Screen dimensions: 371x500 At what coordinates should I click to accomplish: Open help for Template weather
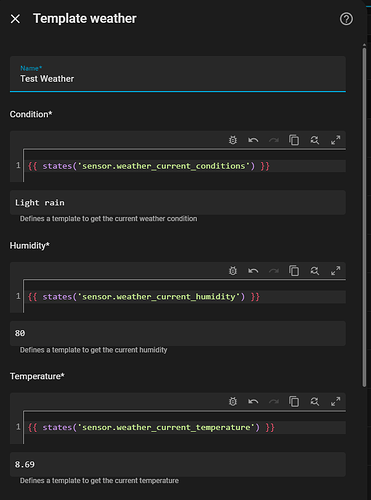pyautogui.click(x=346, y=19)
